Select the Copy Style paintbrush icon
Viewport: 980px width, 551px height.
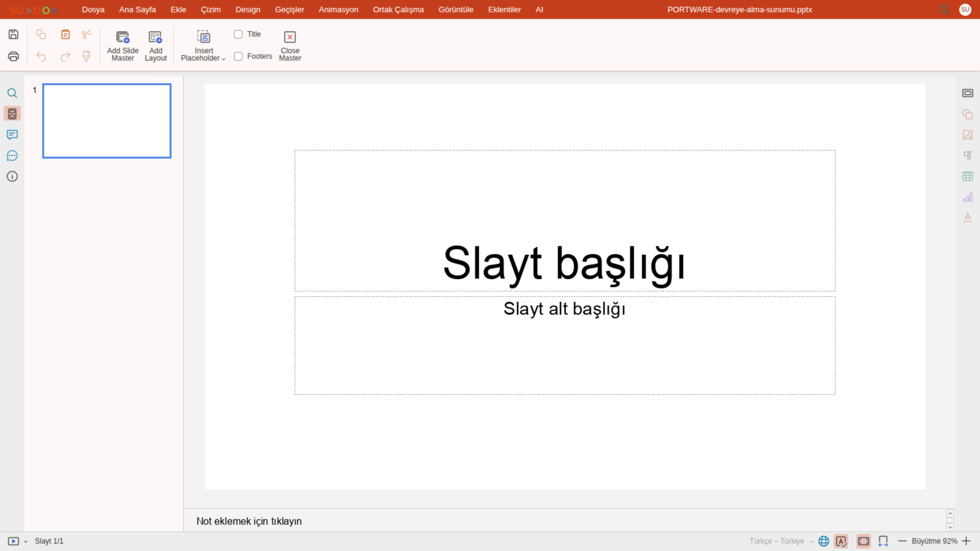click(86, 56)
